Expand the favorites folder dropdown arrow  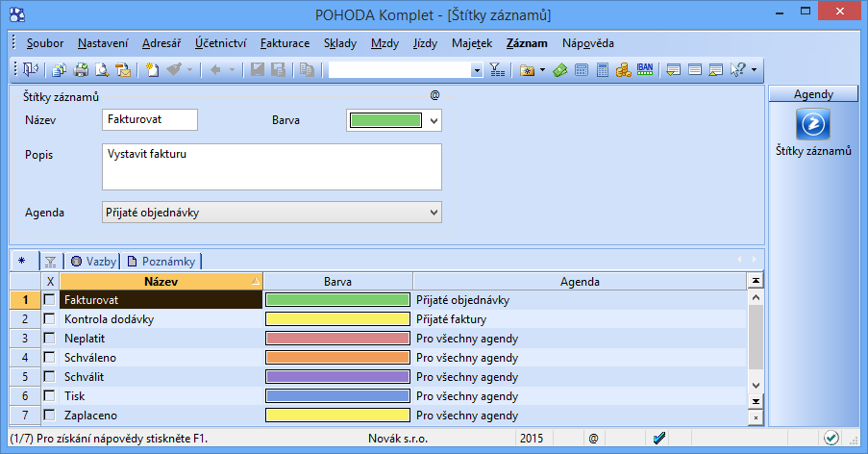tap(542, 70)
